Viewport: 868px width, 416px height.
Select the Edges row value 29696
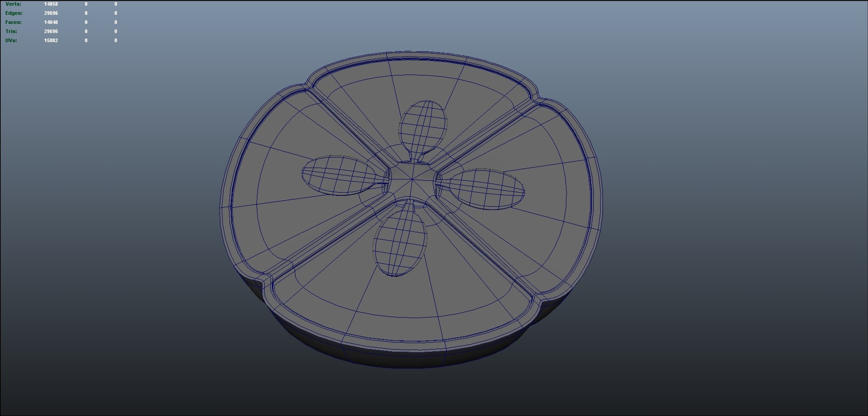click(51, 13)
